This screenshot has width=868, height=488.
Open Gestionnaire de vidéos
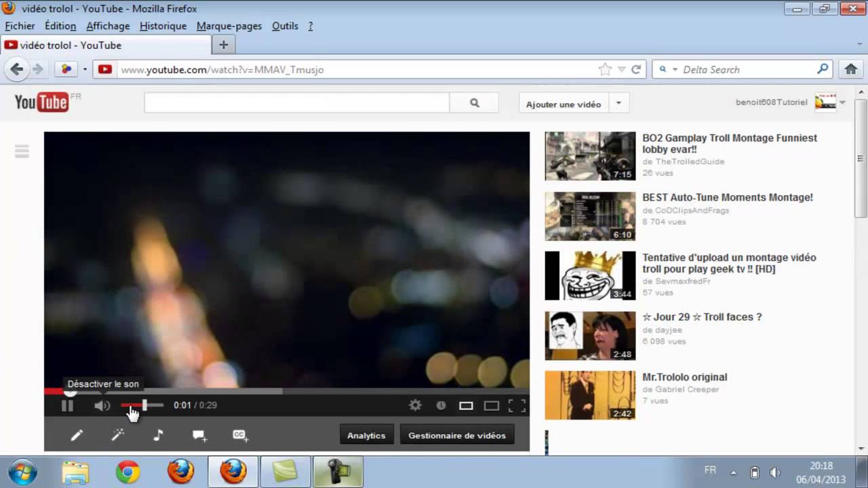(457, 435)
